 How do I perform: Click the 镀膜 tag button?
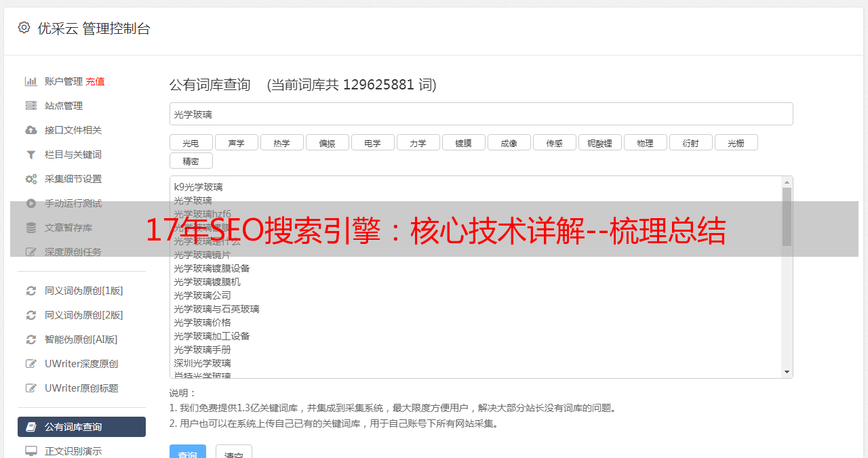click(463, 142)
